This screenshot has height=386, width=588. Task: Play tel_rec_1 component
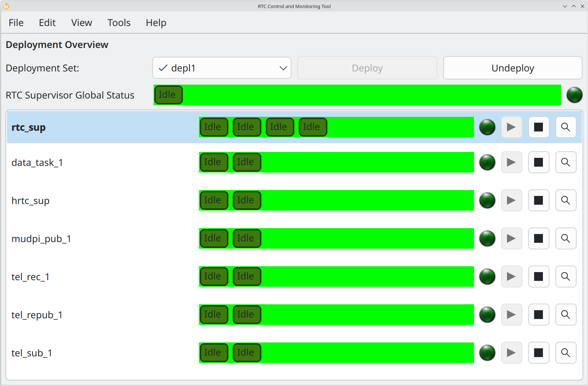[511, 276]
